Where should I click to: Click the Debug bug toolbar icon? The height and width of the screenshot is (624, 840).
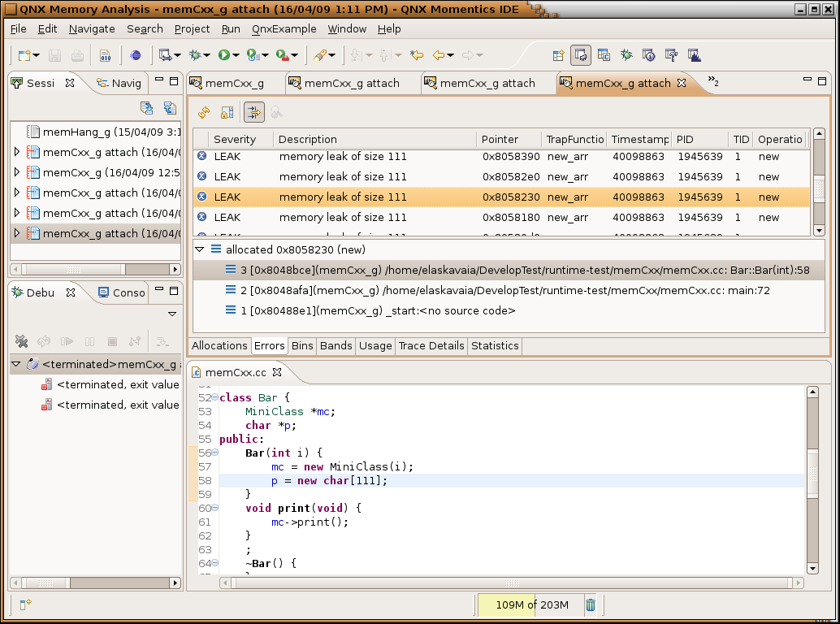[x=195, y=55]
